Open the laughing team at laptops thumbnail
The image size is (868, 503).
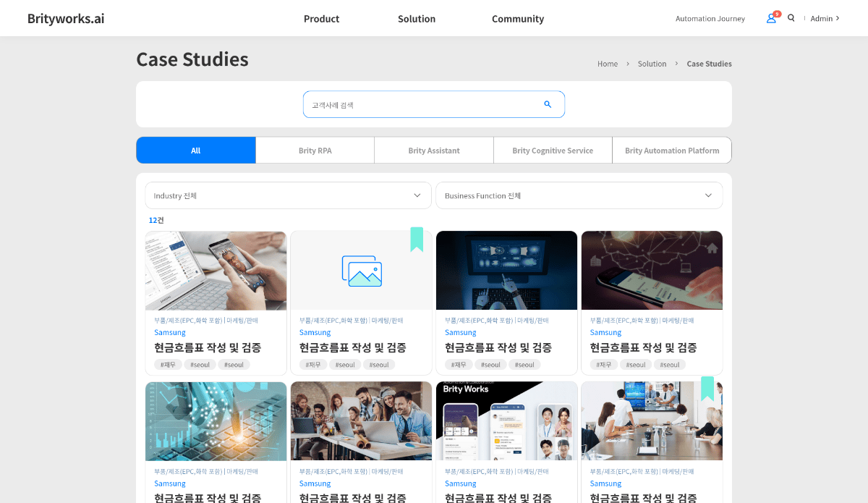point(361,421)
